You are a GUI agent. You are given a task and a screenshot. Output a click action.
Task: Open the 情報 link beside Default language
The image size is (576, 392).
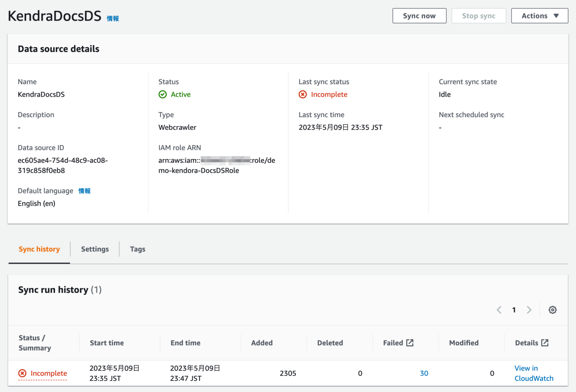tap(84, 191)
